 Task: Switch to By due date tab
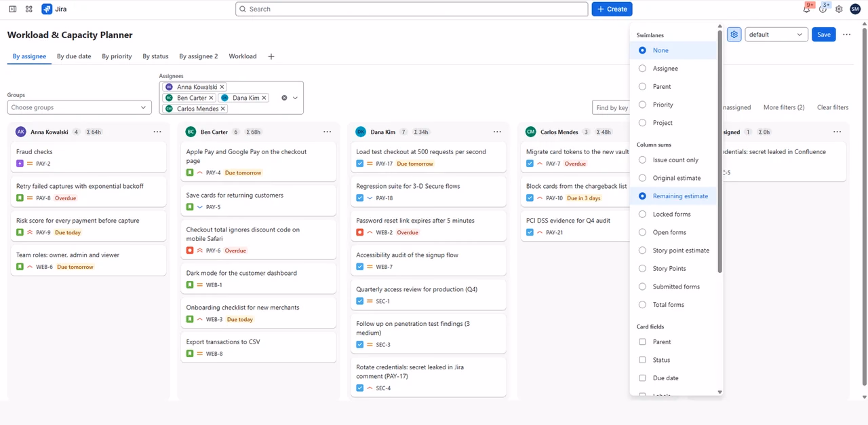(x=74, y=56)
